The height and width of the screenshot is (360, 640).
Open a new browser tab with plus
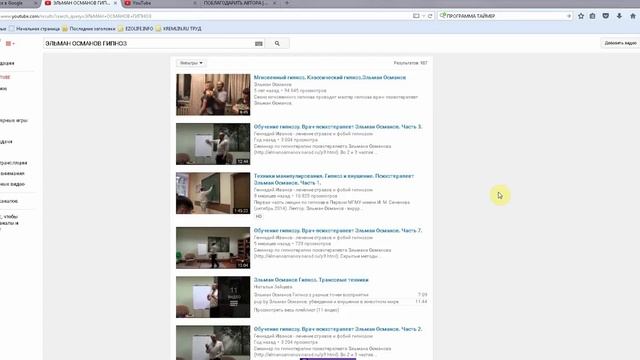click(287, 3)
